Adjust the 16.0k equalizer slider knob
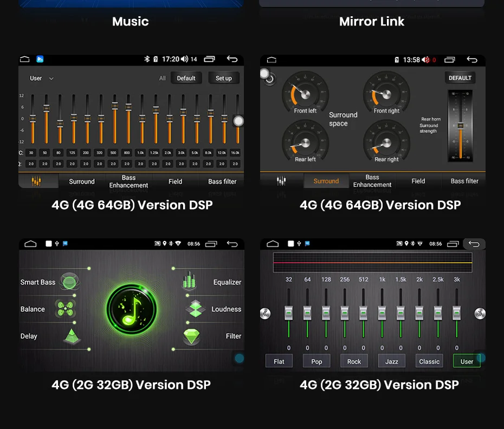Image resolution: width=504 pixels, height=429 pixels. pos(238,121)
